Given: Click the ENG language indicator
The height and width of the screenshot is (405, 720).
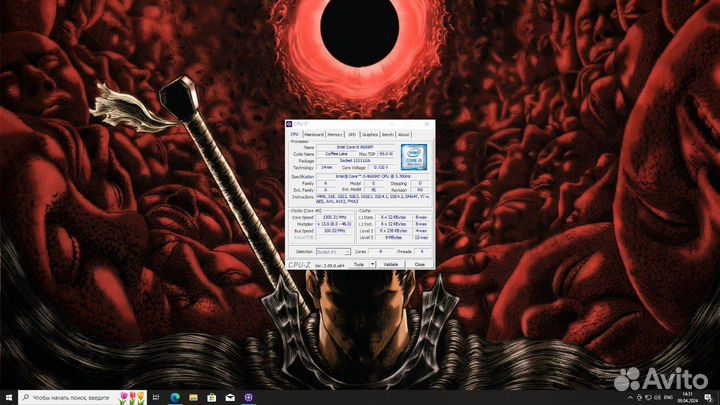Looking at the screenshot, I should pyautogui.click(x=669, y=397).
